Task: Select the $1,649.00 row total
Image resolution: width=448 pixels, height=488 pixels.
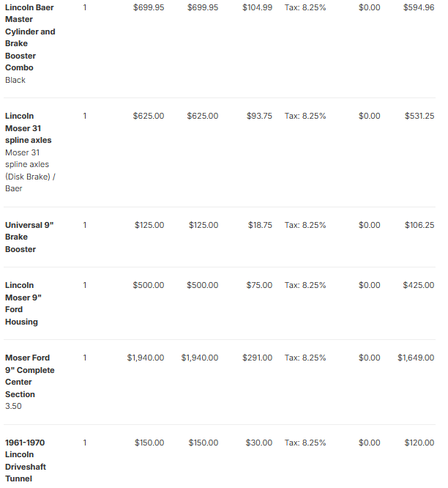Action: [416, 358]
